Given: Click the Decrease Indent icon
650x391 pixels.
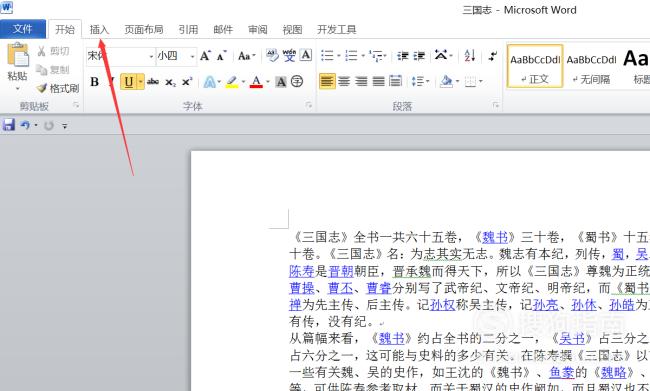Looking at the screenshot, I should [403, 56].
